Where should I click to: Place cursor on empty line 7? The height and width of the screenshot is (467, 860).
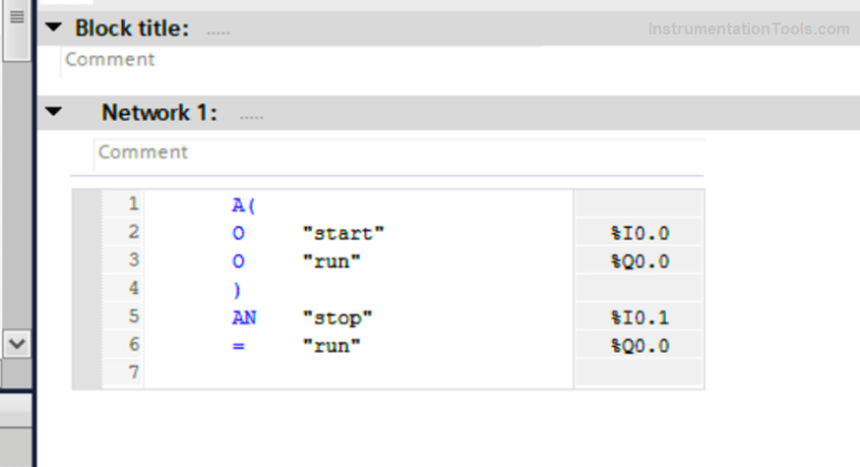(350, 373)
